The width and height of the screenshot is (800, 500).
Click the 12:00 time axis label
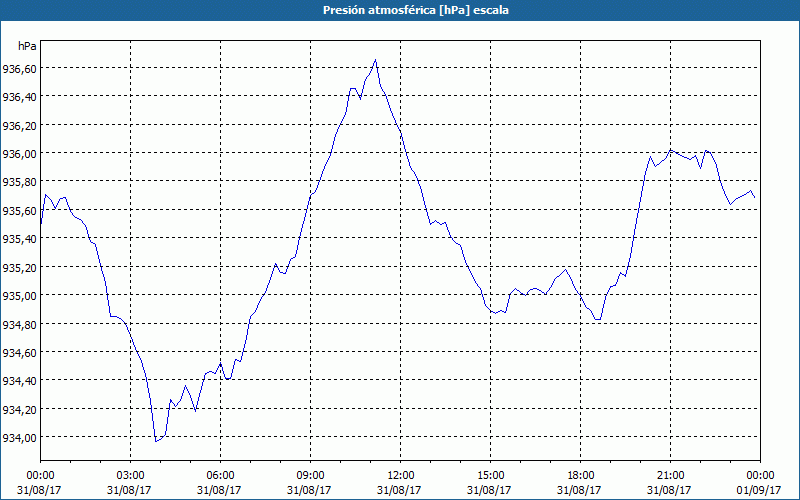tap(401, 476)
